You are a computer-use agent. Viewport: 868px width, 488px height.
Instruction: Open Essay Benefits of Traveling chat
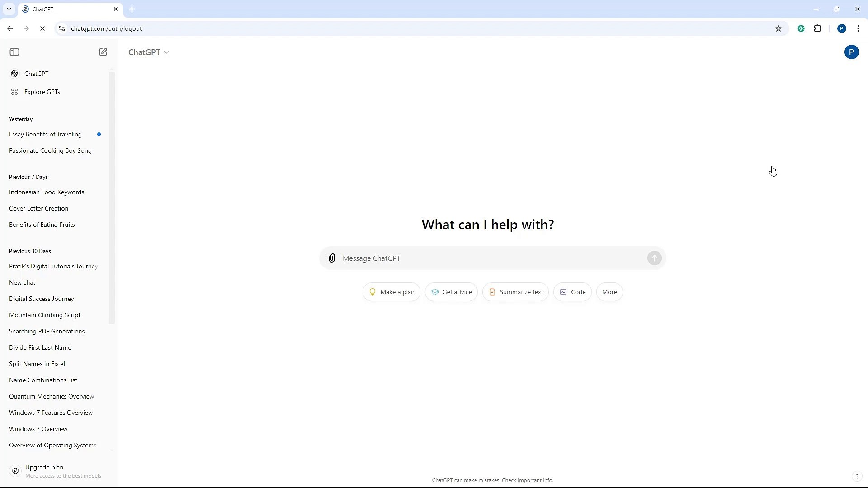click(45, 134)
